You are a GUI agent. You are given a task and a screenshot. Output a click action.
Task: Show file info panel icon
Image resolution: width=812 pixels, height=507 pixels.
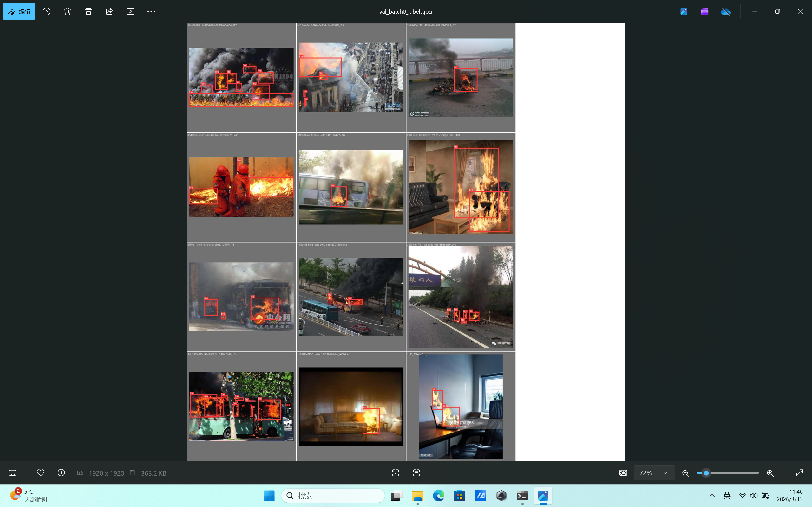(x=62, y=473)
